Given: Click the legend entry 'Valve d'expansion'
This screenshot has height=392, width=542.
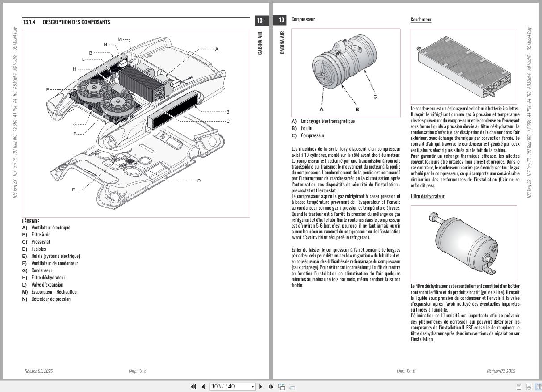Looking at the screenshot, I should (x=47, y=285).
